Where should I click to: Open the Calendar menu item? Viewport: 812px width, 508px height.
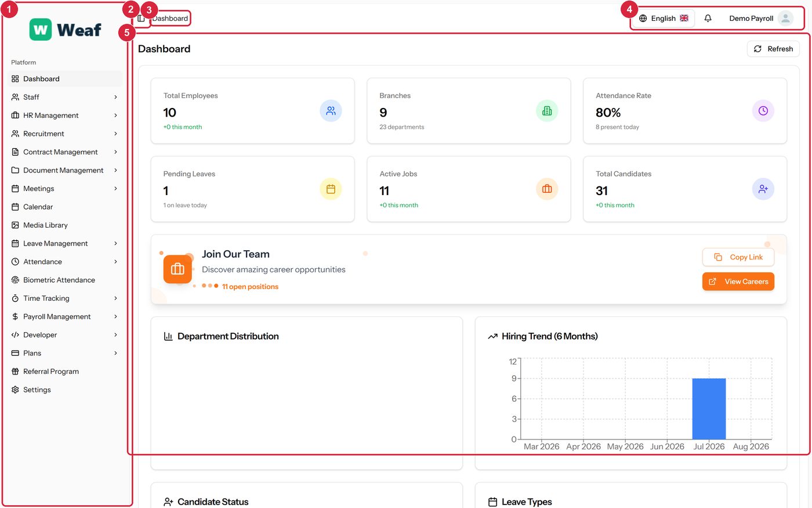click(x=64, y=207)
